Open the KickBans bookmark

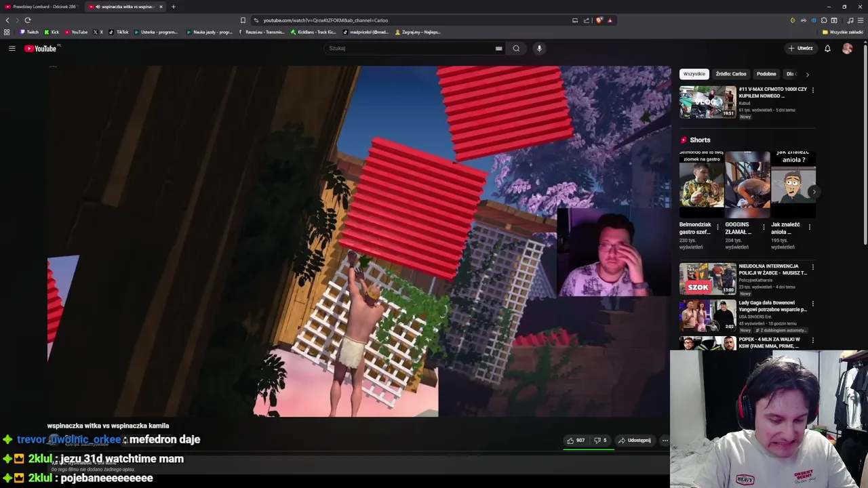pyautogui.click(x=313, y=32)
